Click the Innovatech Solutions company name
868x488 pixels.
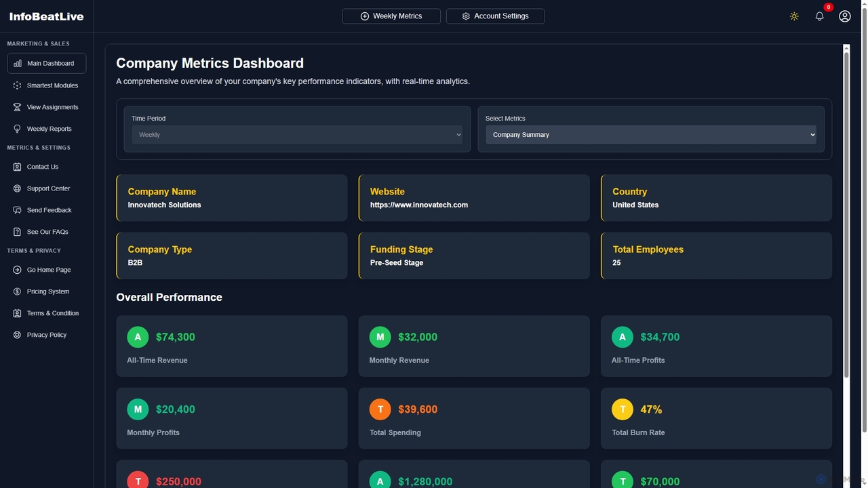(x=165, y=205)
